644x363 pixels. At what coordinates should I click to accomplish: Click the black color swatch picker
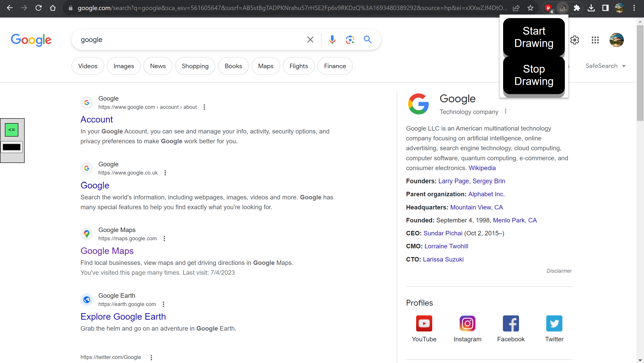12,147
